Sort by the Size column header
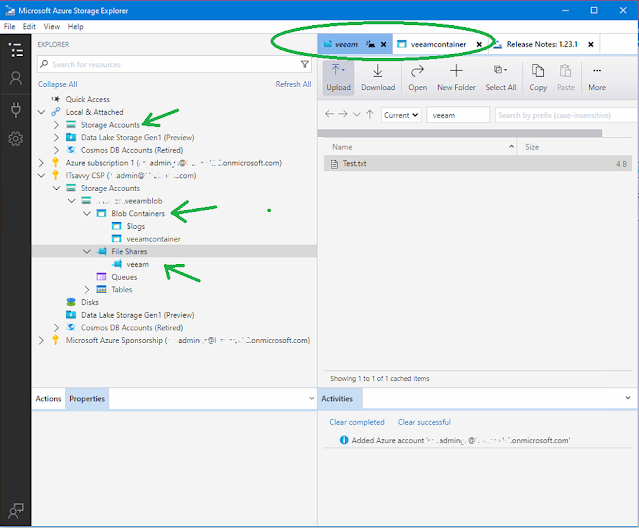Viewport: 639px width, 528px height. (575, 147)
